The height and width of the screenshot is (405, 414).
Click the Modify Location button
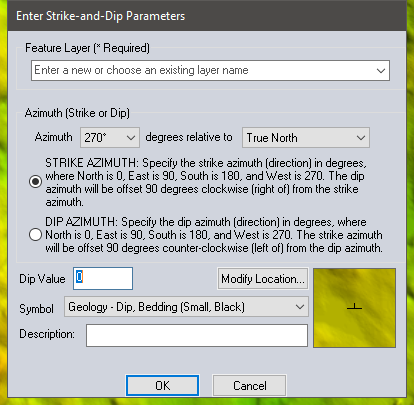tap(263, 279)
